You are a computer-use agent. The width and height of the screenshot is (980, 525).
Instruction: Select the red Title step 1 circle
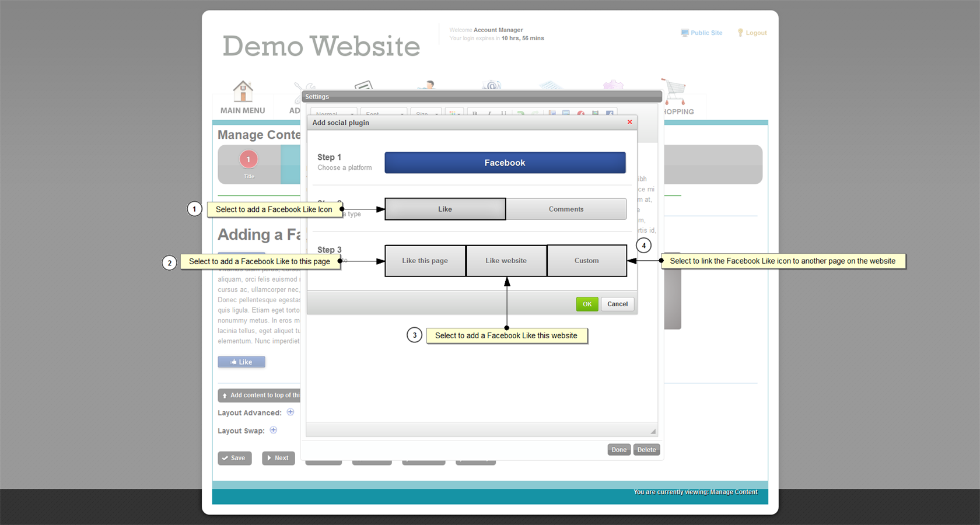(x=249, y=159)
